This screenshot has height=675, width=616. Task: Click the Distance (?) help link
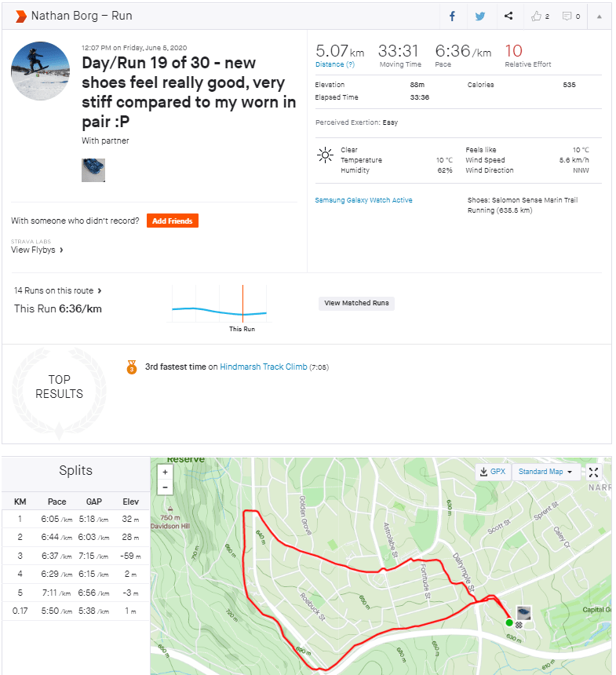click(x=334, y=64)
